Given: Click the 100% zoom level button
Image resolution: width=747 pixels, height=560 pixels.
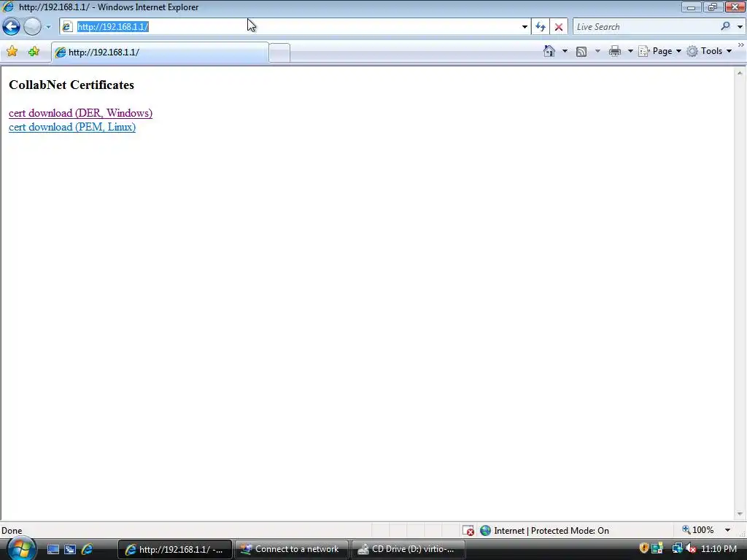Looking at the screenshot, I should click(x=698, y=530).
